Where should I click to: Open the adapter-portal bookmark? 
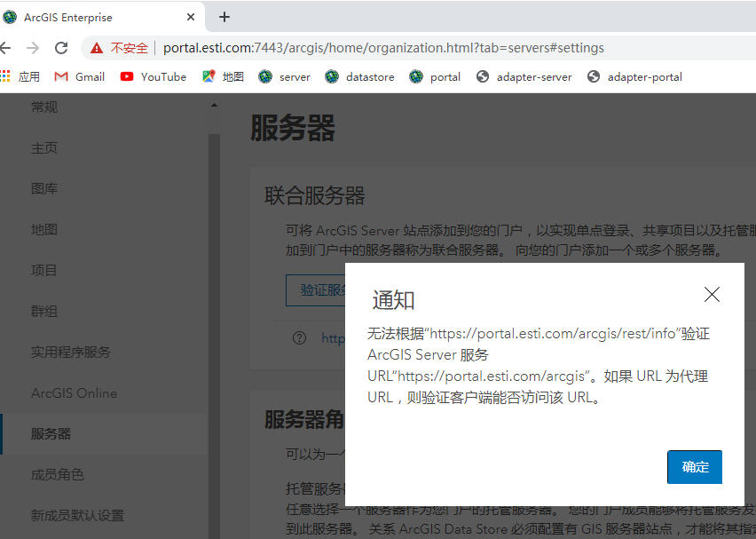[x=634, y=76]
